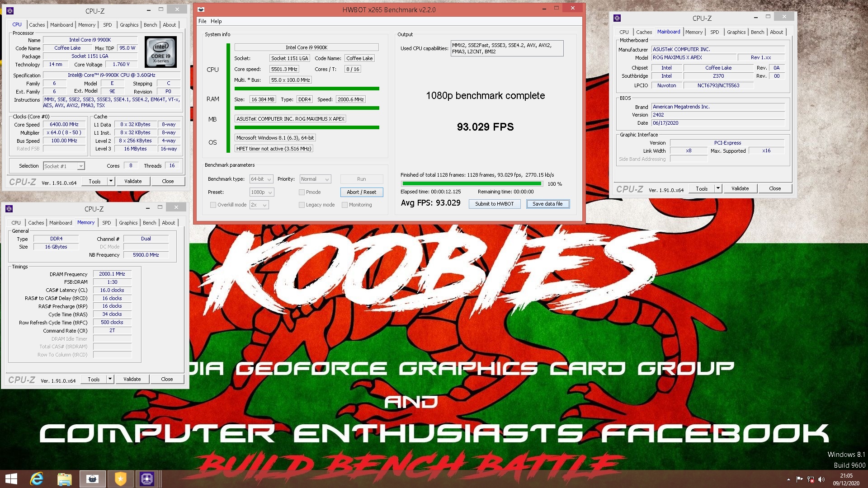Click the CPU-Z taskbar icon
The image size is (868, 488).
point(147,479)
